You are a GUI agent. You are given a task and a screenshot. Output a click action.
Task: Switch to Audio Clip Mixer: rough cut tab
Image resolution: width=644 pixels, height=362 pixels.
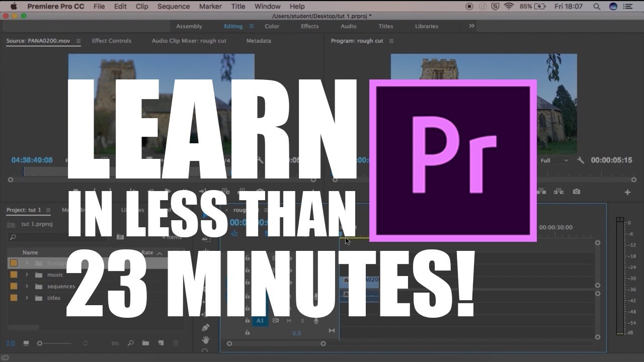(x=189, y=41)
